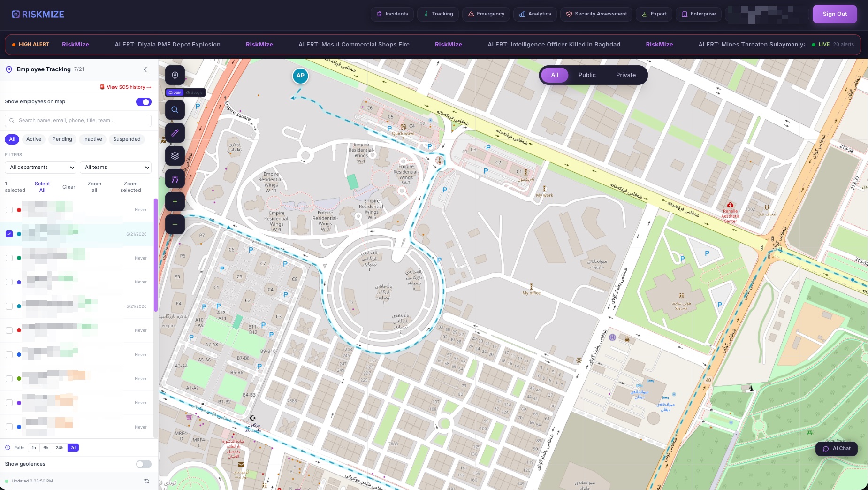The image size is (868, 490).
Task: Click the Diyala PMF Depot Explosion alert
Action: point(168,45)
